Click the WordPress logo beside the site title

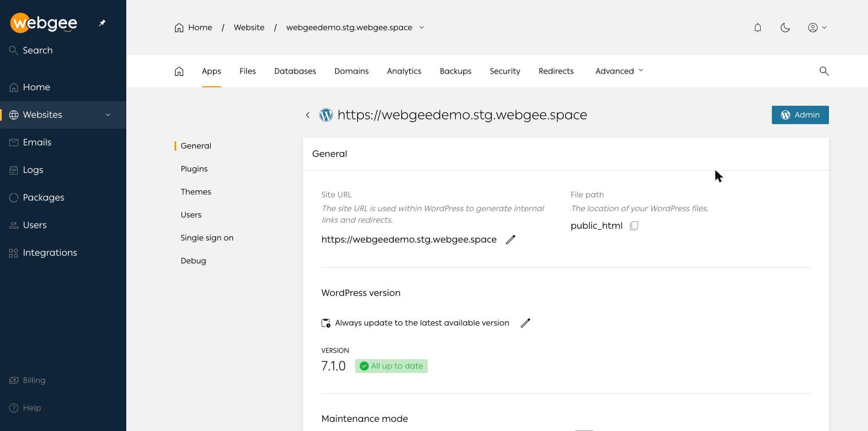pyautogui.click(x=326, y=115)
